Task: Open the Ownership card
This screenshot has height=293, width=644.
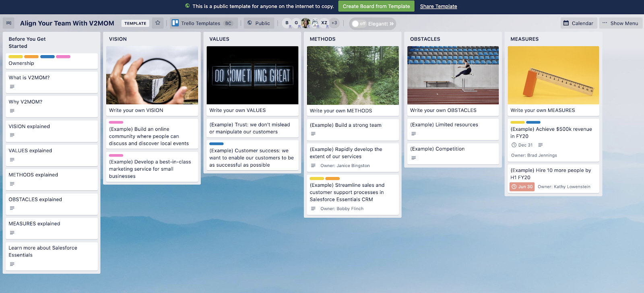Action: pyautogui.click(x=52, y=61)
